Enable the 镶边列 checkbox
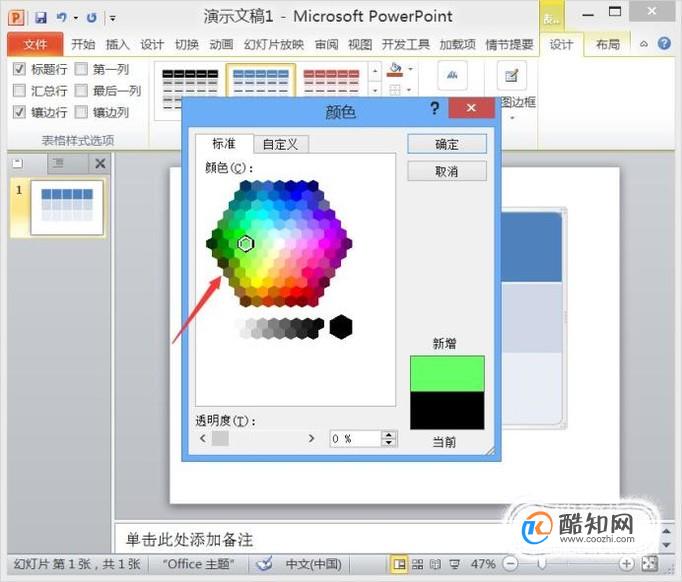The image size is (682, 582). [x=81, y=112]
